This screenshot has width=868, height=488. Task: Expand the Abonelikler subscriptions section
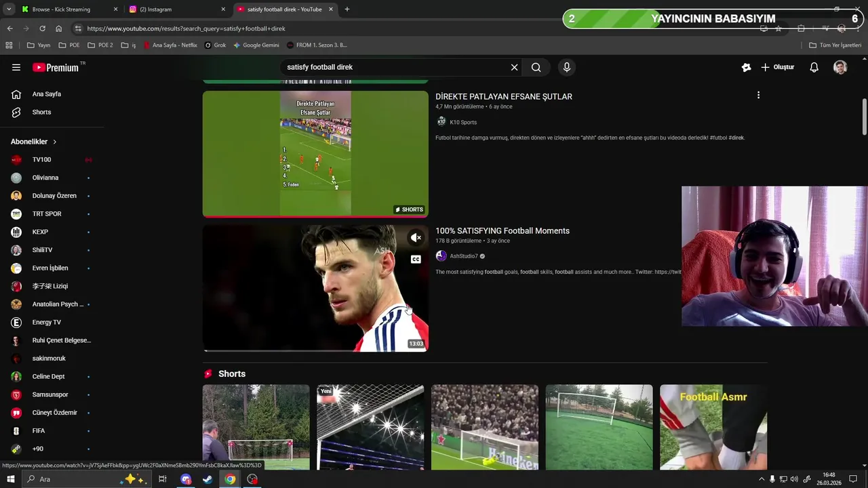(34, 142)
